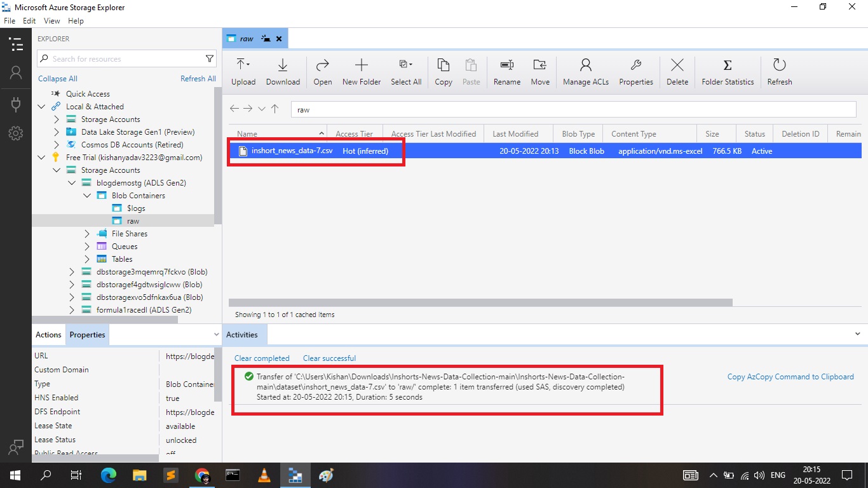This screenshot has height=488, width=868.
Task: Expand dbstorage3mqemrq7fckvo (Blob) account
Action: (x=72, y=272)
